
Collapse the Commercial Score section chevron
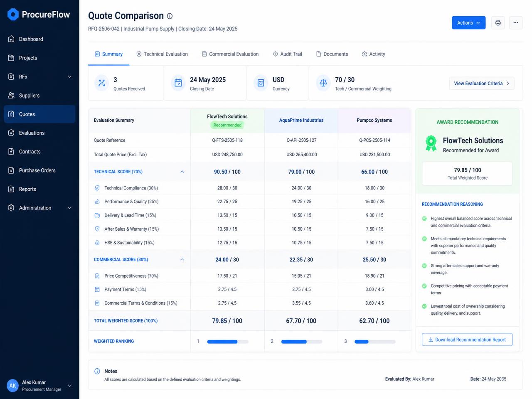(182, 259)
